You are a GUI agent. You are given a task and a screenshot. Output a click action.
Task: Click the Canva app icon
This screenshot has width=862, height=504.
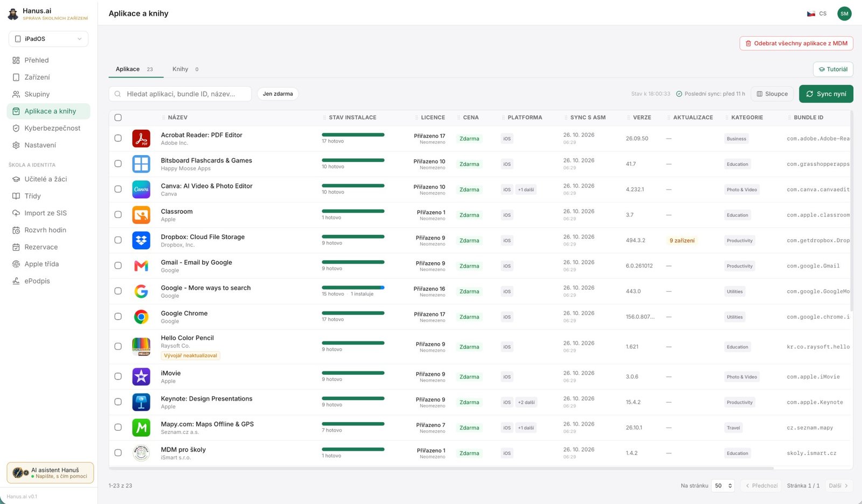point(141,189)
